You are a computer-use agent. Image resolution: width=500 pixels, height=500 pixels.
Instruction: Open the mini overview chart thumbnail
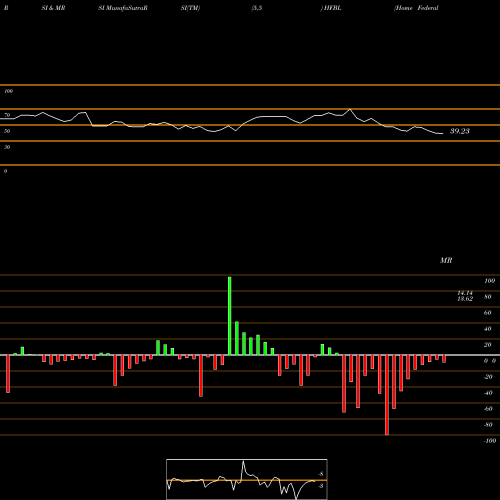point(247,479)
